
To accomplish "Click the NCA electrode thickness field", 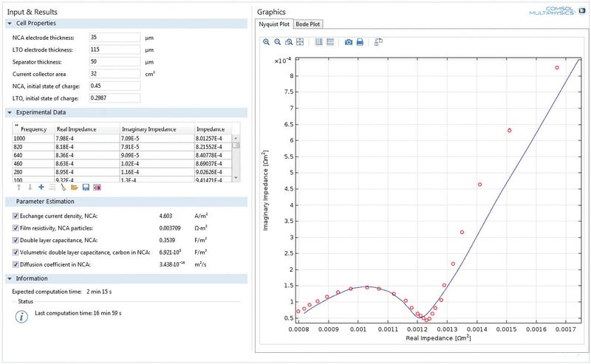I will (x=115, y=38).
